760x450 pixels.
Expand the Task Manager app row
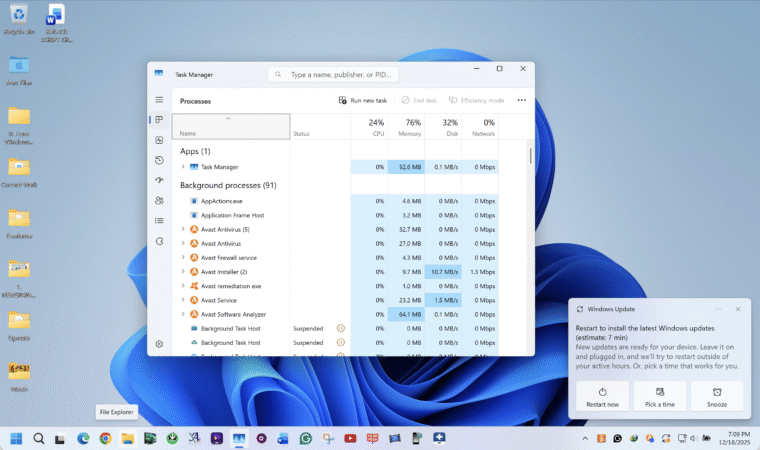[x=183, y=166]
